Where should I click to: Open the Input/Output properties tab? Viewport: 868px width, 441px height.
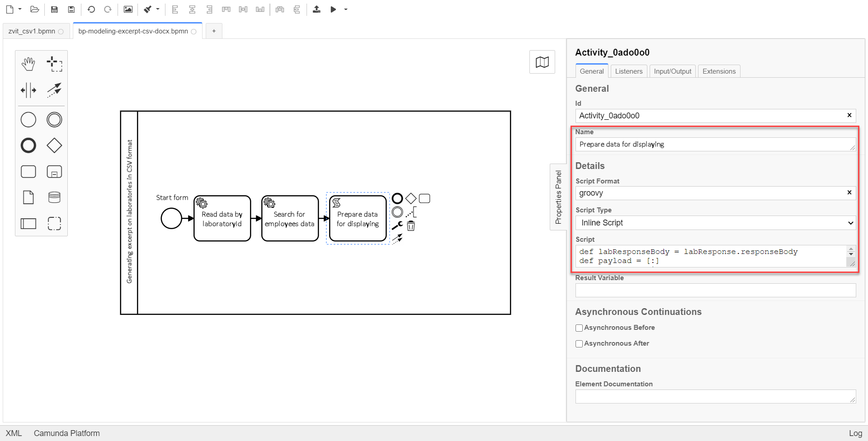(672, 71)
